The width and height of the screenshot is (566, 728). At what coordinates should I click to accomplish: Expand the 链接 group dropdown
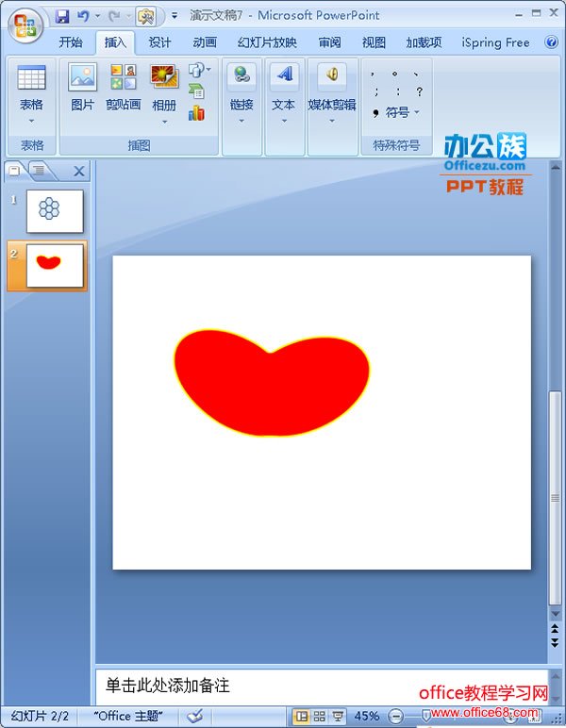tap(241, 122)
